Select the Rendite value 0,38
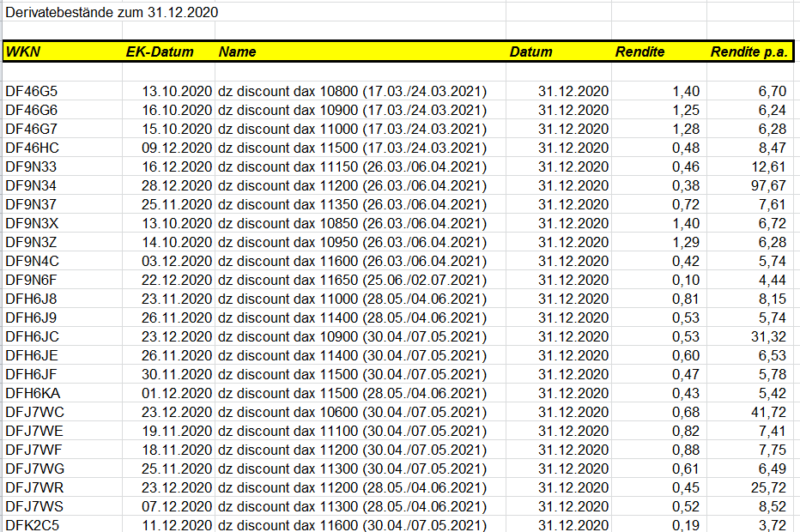The width and height of the screenshot is (800, 532). 686,185
